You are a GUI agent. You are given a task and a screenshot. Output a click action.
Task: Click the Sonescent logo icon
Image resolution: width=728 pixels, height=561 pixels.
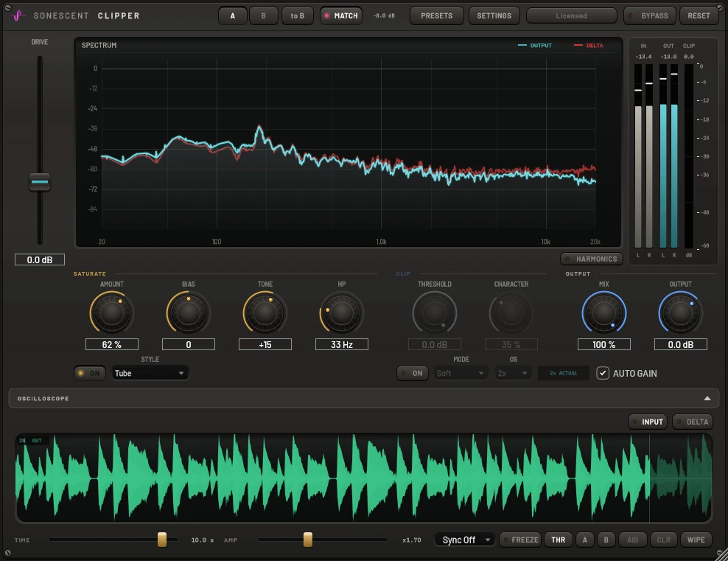coord(18,15)
